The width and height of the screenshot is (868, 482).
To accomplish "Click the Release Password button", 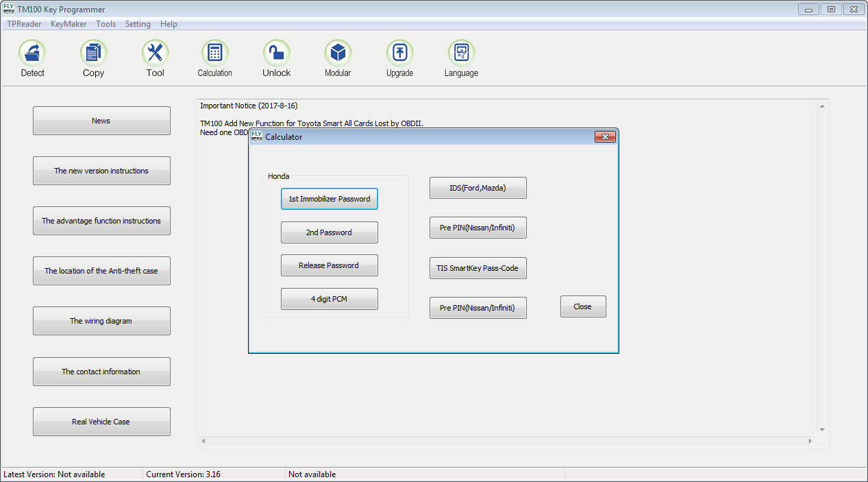I will [x=330, y=265].
